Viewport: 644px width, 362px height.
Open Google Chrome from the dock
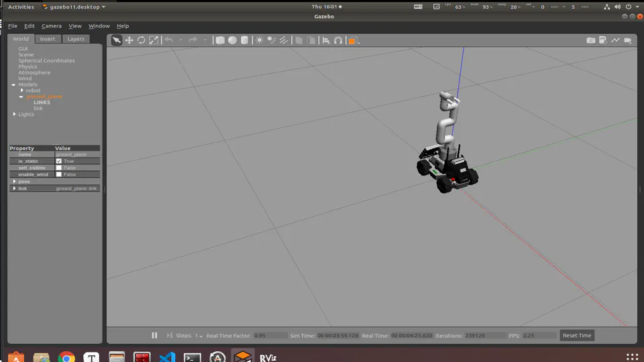click(66, 357)
